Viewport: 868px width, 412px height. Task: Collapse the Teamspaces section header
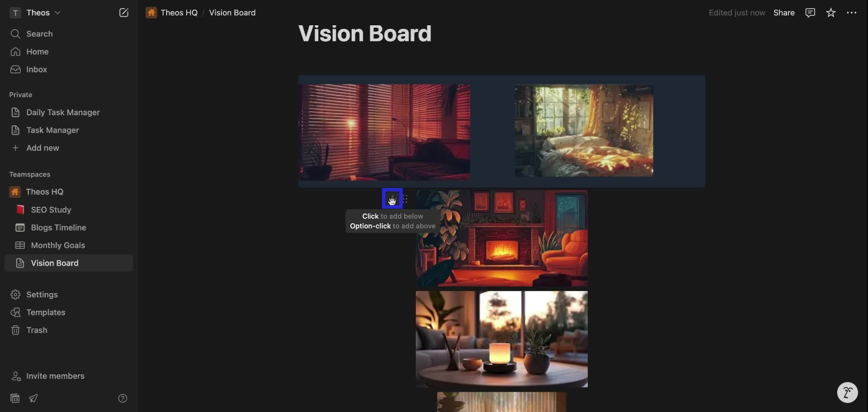(x=30, y=174)
